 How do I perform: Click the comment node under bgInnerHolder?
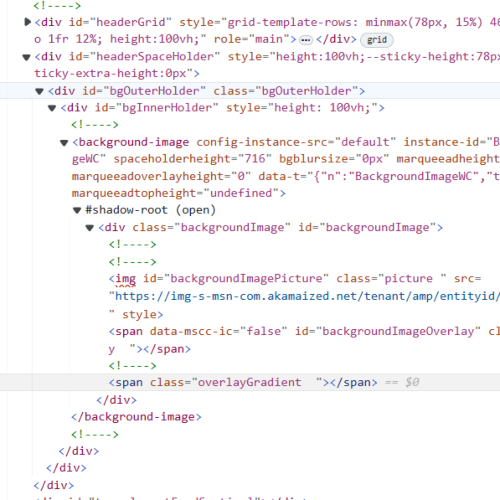pyautogui.click(x=95, y=125)
